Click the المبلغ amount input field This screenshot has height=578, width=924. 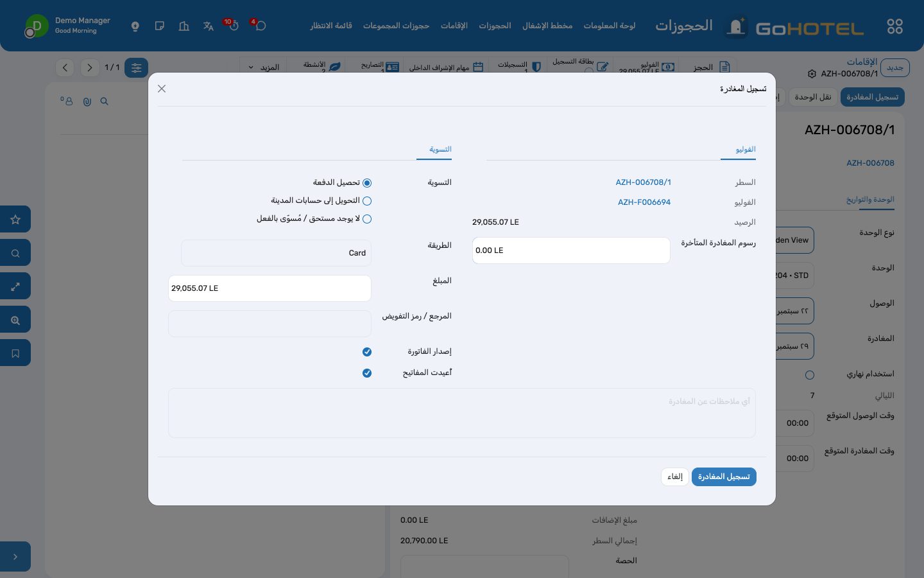coord(269,288)
